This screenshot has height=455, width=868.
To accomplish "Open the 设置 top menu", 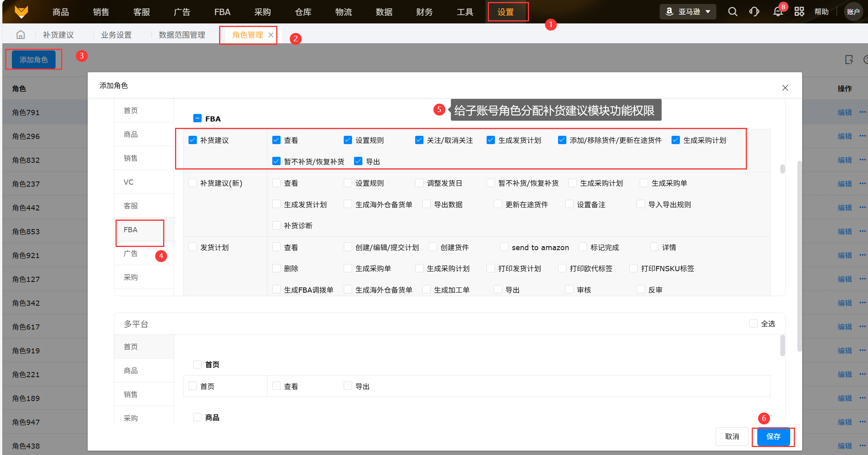I will pyautogui.click(x=506, y=12).
